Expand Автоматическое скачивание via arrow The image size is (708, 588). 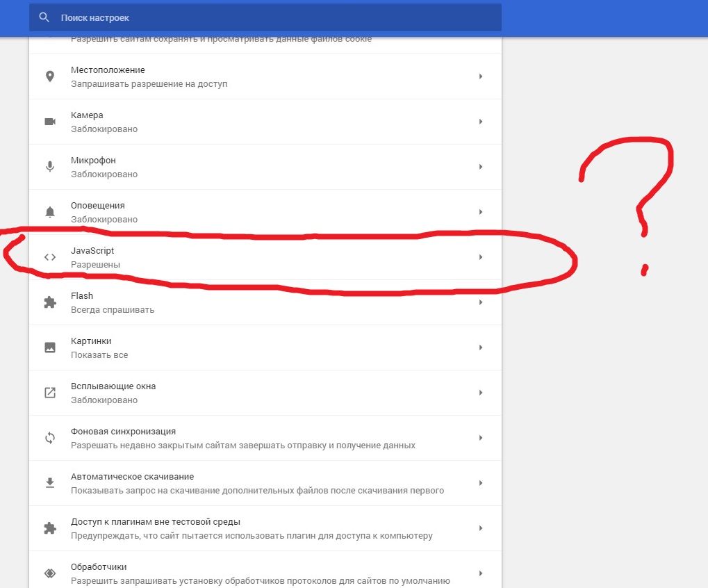(x=480, y=483)
